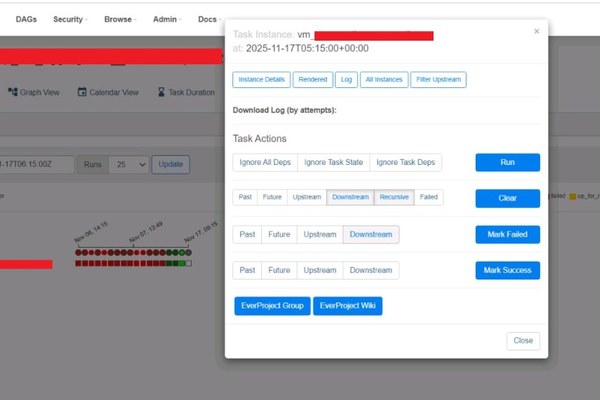This screenshot has height=400, width=600.
Task: Select the white unrun task instance square
Action: 189,263
